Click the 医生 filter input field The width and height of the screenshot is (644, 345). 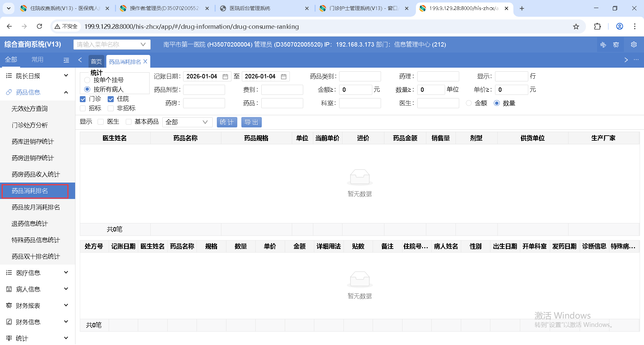(x=438, y=103)
